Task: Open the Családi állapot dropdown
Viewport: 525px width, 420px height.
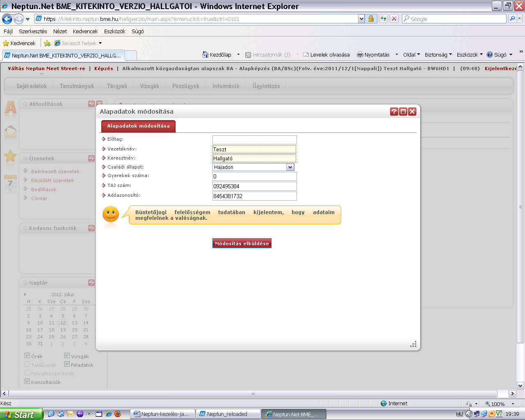Action: coord(290,167)
